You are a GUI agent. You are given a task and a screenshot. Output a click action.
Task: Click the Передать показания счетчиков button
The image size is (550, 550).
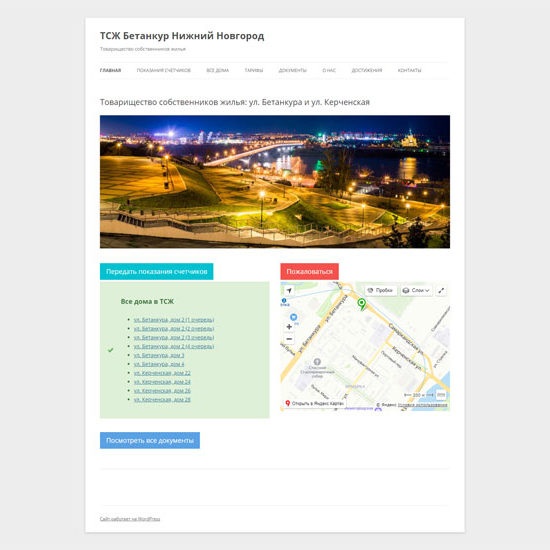(x=156, y=271)
